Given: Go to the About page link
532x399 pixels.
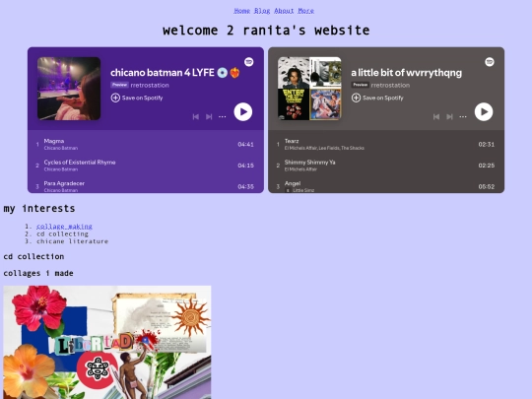Looking at the screenshot, I should (284, 11).
